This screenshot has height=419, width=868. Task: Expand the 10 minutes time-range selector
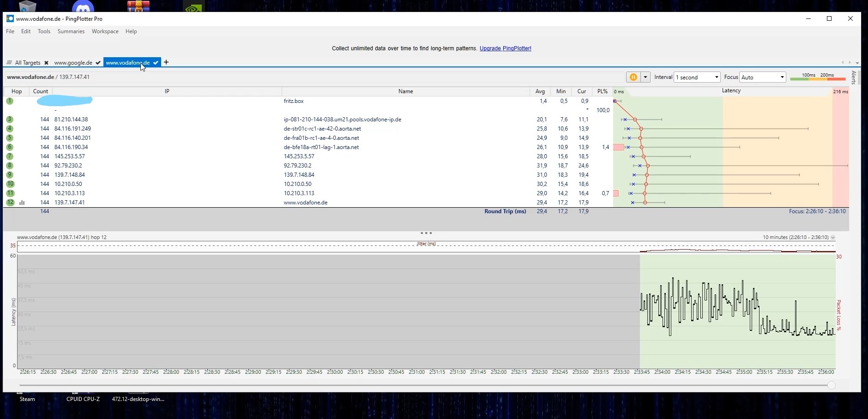[833, 237]
